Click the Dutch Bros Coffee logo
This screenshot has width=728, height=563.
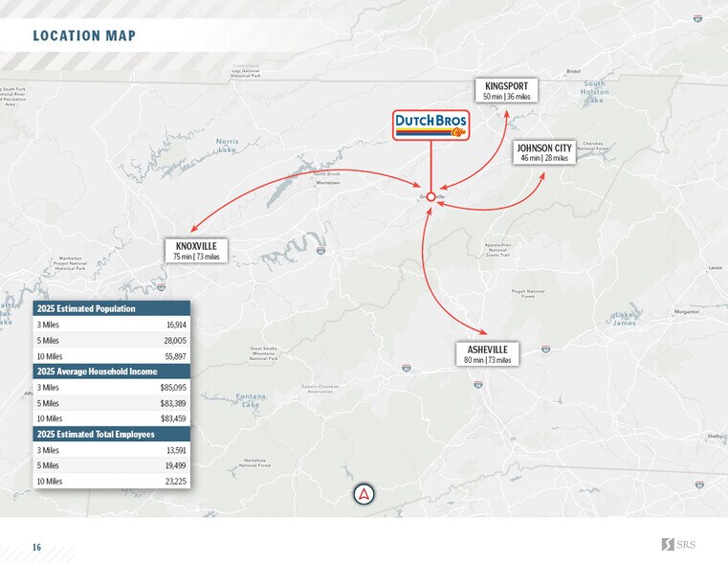point(430,125)
